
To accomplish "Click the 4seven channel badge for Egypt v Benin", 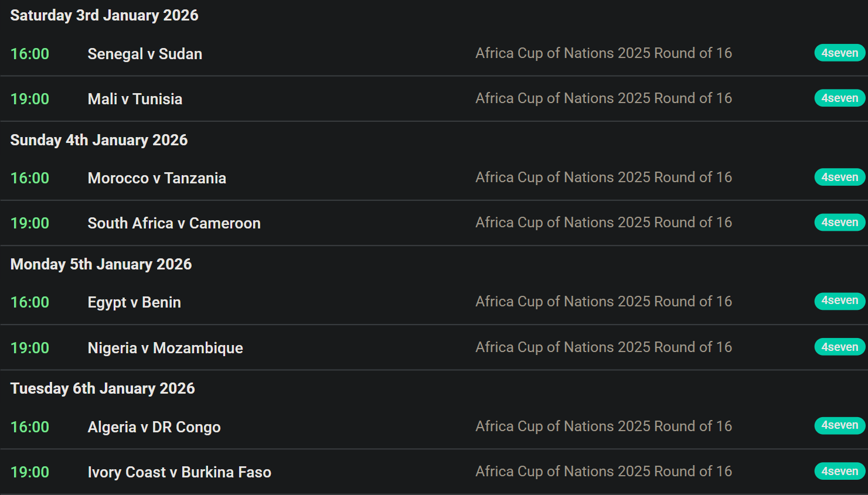I will 839,301.
